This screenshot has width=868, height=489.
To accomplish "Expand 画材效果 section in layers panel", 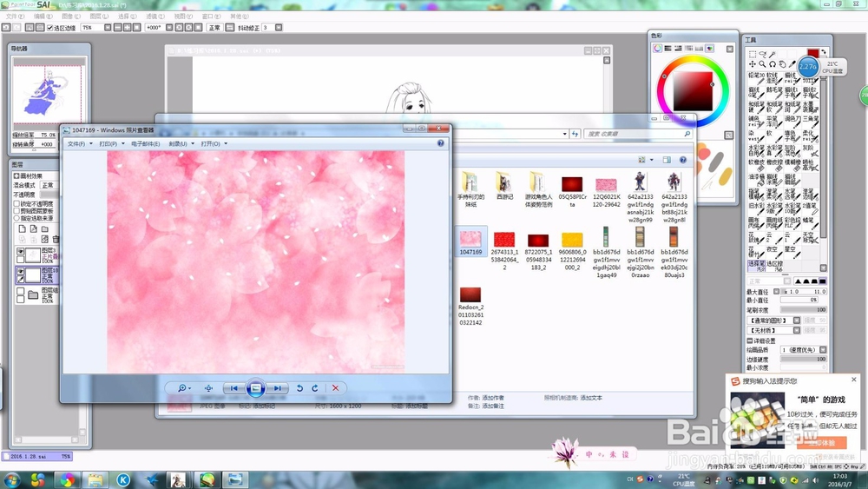I will click(16, 175).
